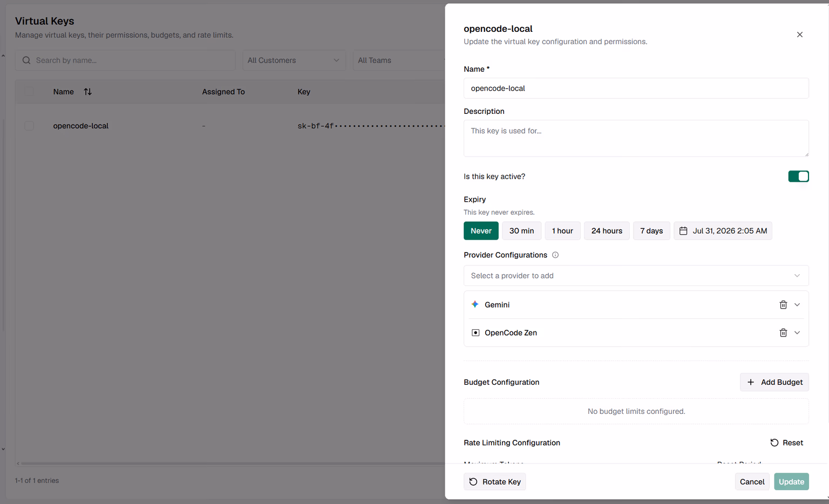Image resolution: width=829 pixels, height=504 pixels.
Task: Click the '1-1 of 1 entries' text
Action: point(37,480)
